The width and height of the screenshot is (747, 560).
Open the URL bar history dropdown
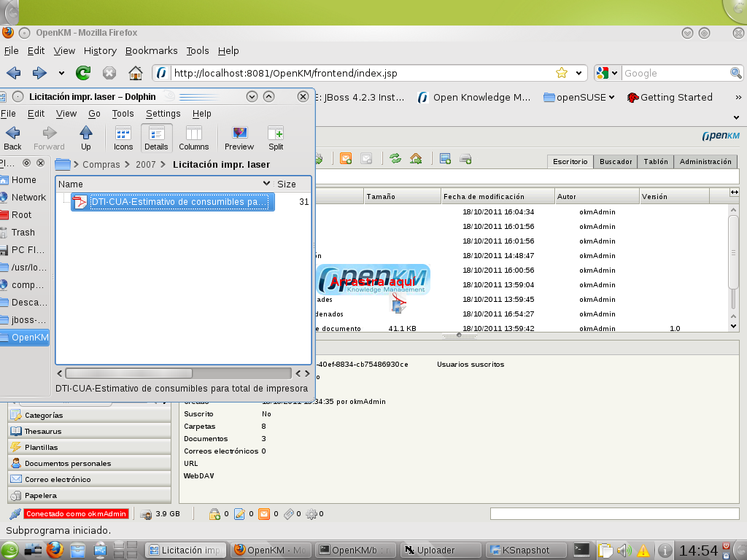point(579,73)
